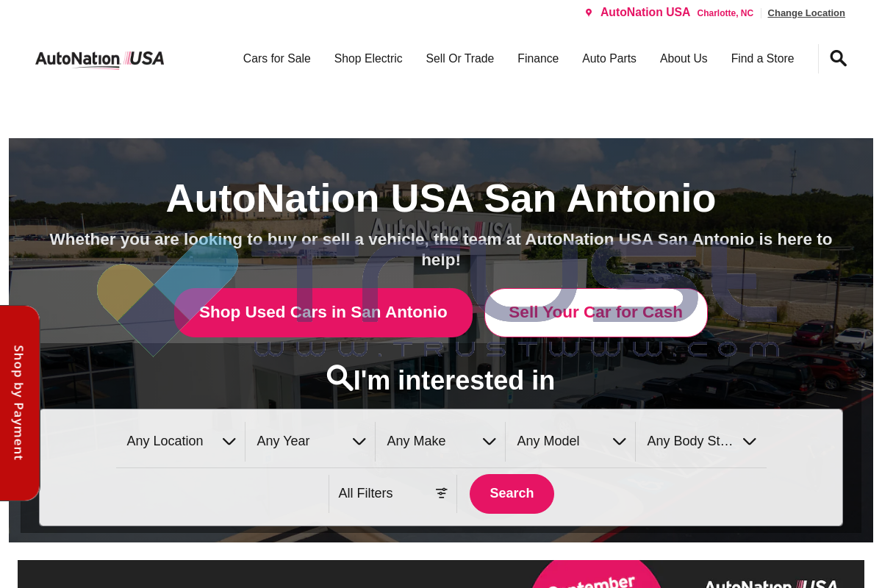This screenshot has height=588, width=882.
Task: Open the Shop by Payment side tab
Action: click(x=19, y=403)
